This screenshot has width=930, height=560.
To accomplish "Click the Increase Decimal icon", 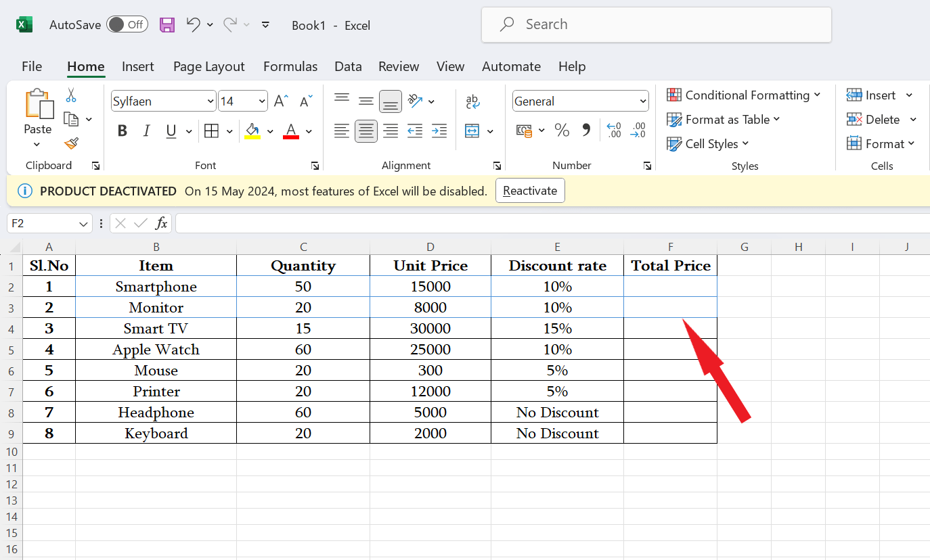I will coord(614,131).
